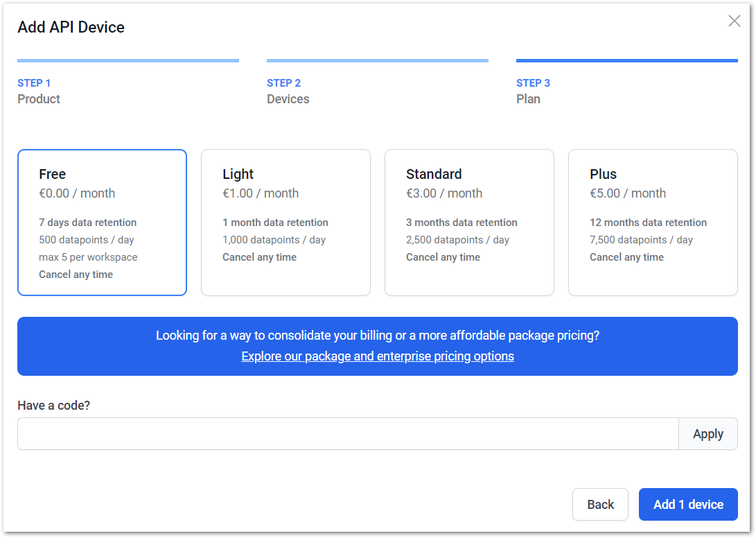756x538 pixels.
Task: Apply the entered code
Action: [707, 434]
